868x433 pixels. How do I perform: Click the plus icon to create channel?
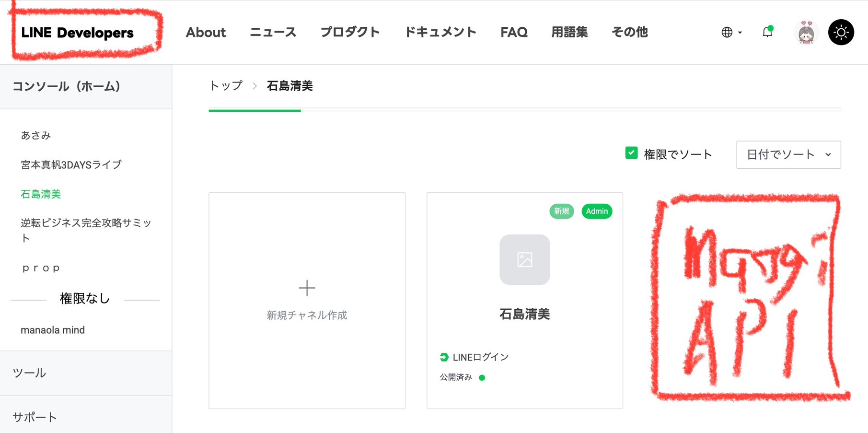tap(307, 288)
